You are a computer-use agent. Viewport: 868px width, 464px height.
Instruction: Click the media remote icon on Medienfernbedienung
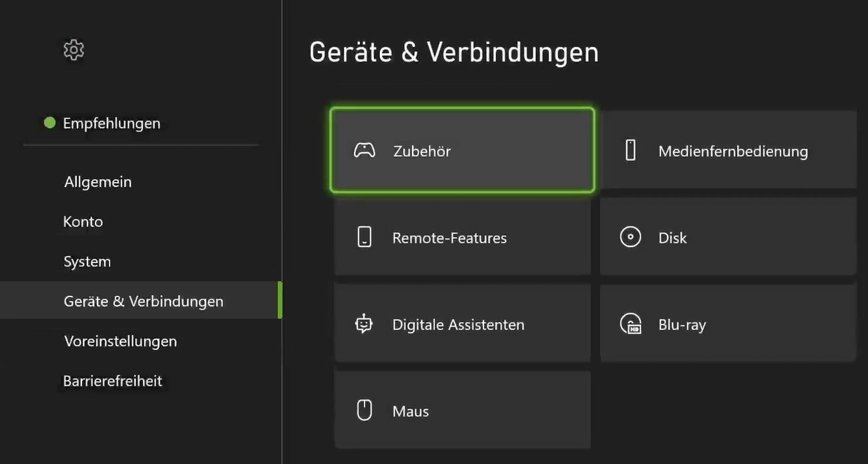630,150
